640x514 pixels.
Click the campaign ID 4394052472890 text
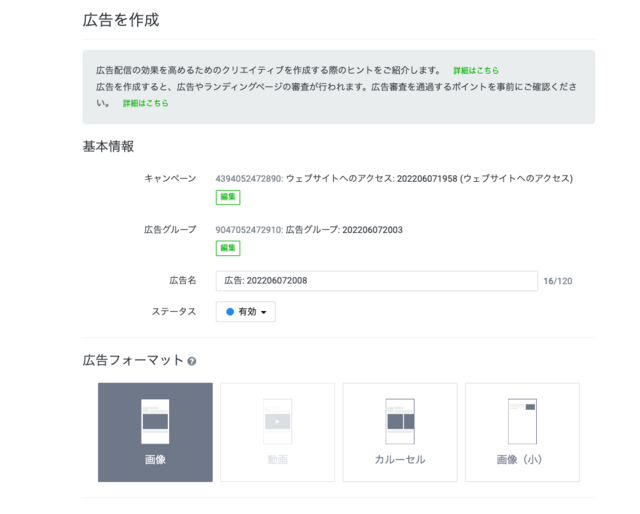(249, 179)
